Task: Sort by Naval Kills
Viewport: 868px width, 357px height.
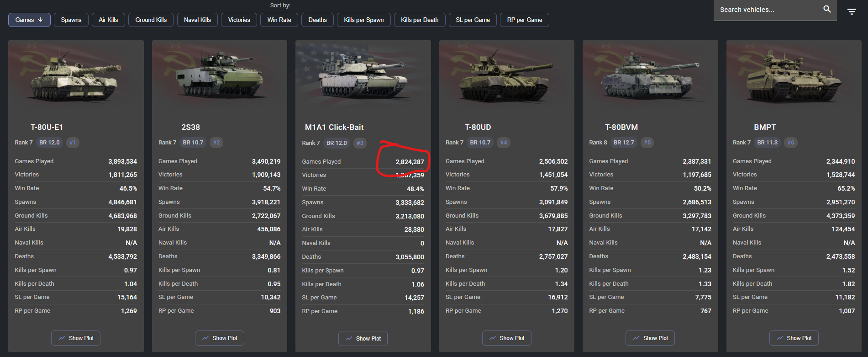Action: click(x=197, y=20)
